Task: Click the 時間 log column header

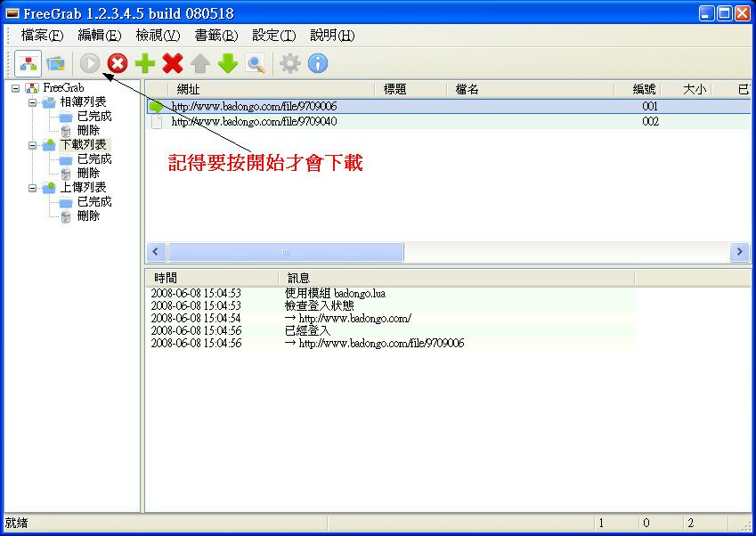Action: tap(212, 278)
